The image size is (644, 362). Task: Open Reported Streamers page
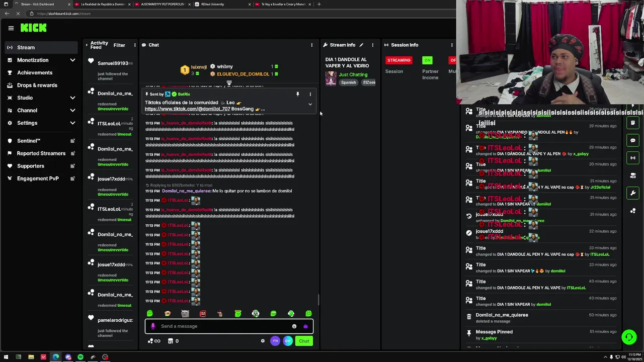[40, 153]
